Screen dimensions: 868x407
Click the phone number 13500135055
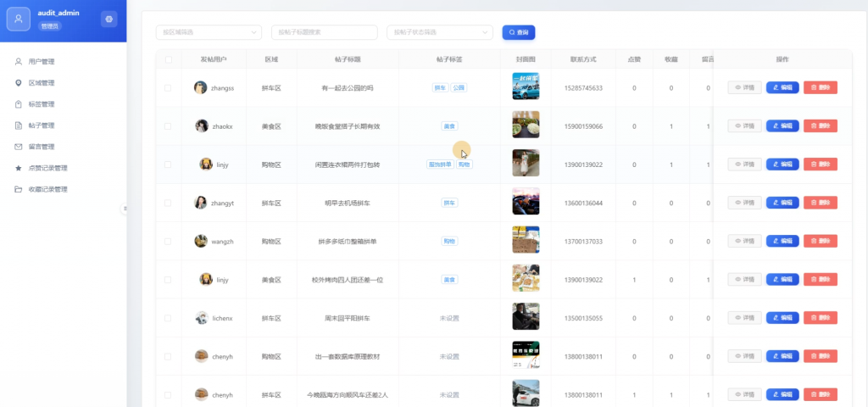pyautogui.click(x=583, y=319)
